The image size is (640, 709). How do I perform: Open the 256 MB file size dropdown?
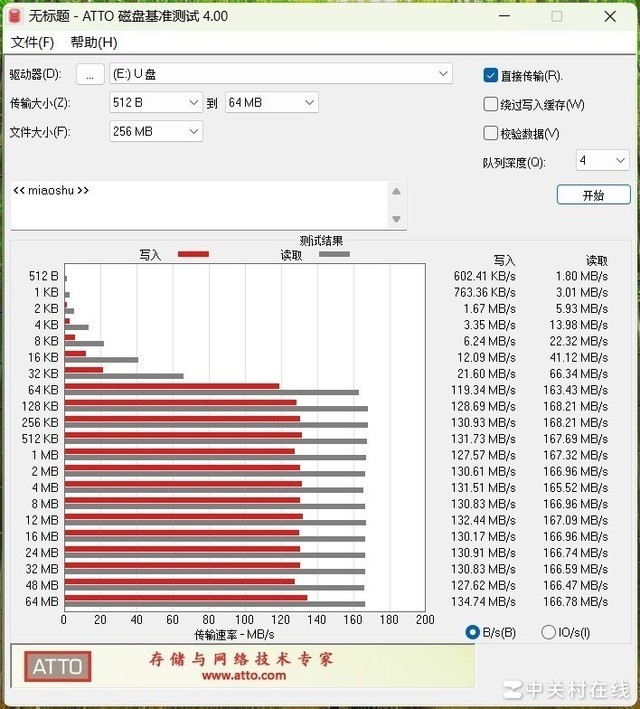pos(156,132)
